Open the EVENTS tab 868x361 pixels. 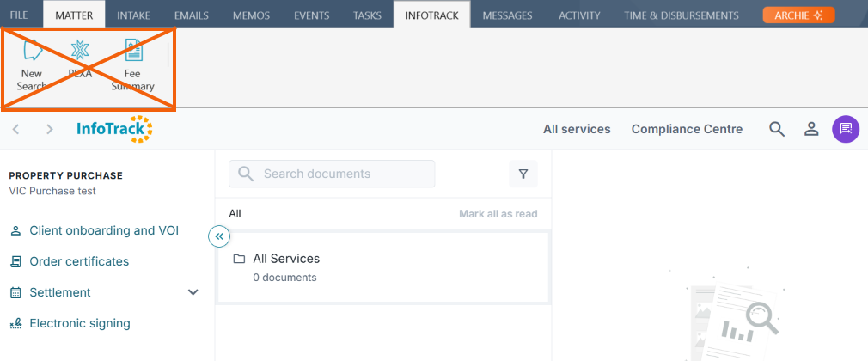312,15
